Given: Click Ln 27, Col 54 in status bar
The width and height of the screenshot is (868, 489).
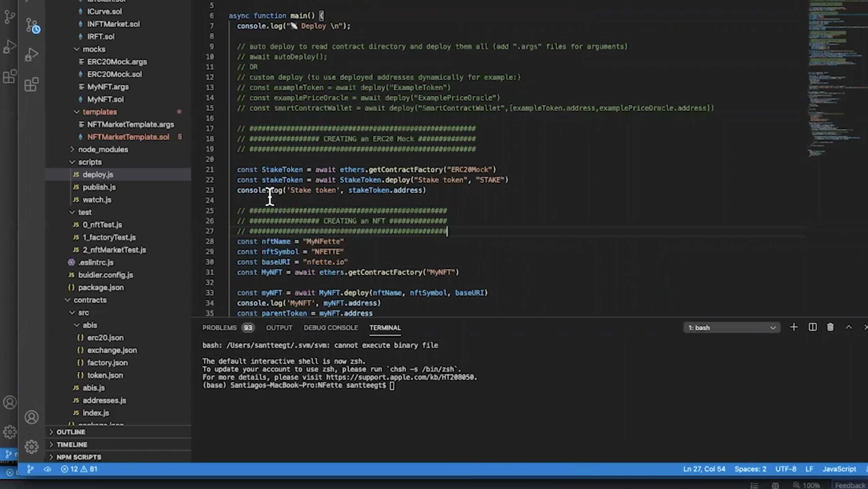Looking at the screenshot, I should (x=704, y=469).
